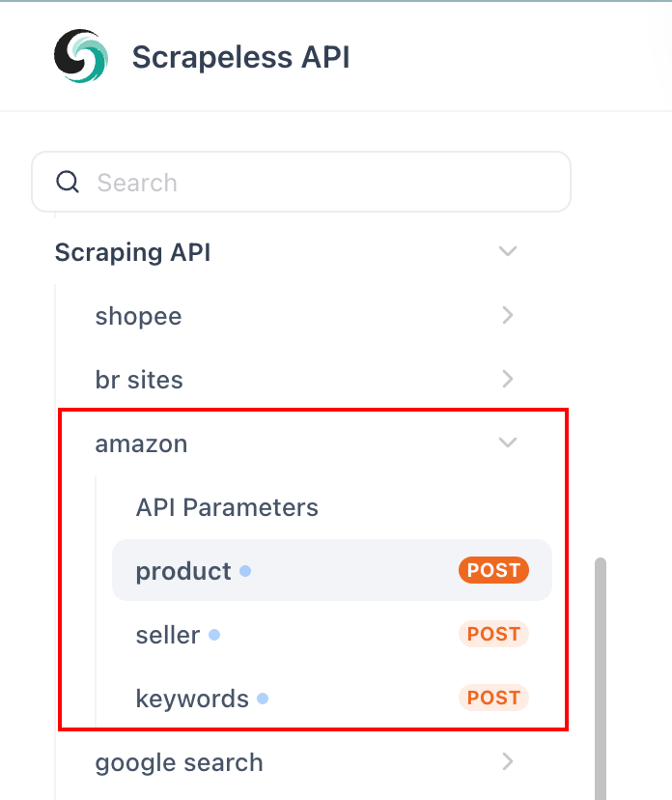Image resolution: width=672 pixels, height=800 pixels.
Task: Expand the google search chevron arrow
Action: click(508, 762)
